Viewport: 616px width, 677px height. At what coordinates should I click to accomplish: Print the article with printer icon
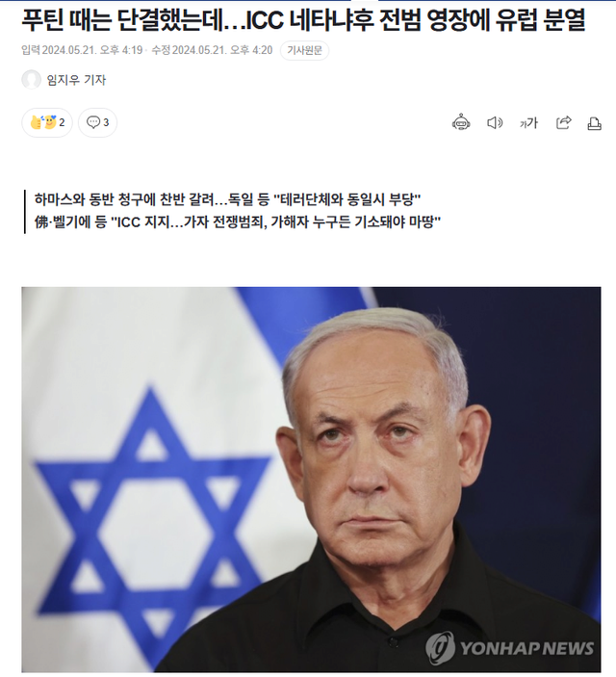595,123
